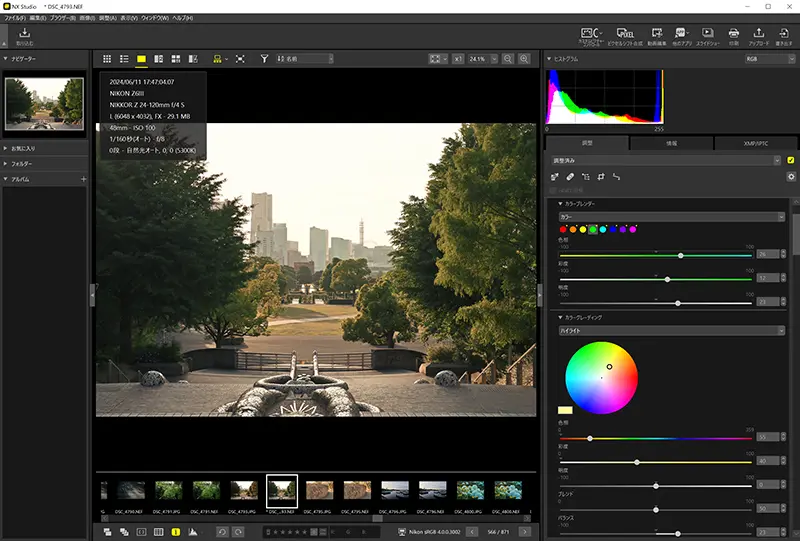Viewport: 800px width, 541px height.
Task: Open the RGB channel dropdown in histogram
Action: coord(768,59)
